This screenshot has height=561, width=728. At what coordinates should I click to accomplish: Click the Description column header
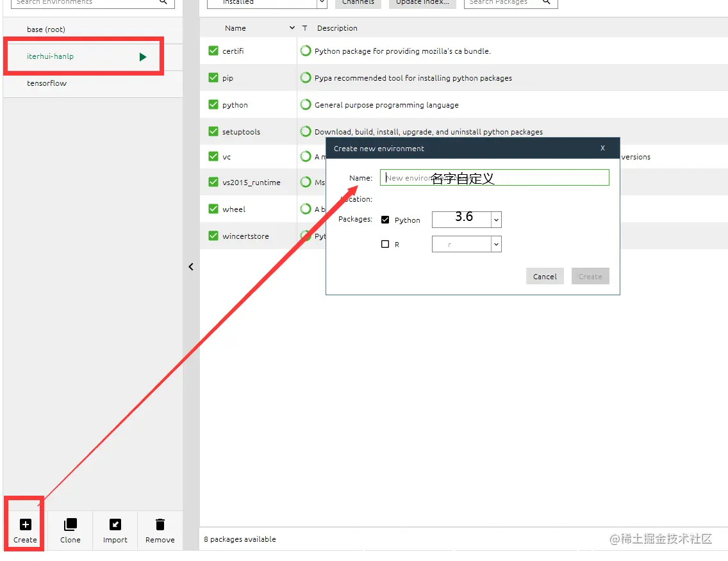(337, 28)
